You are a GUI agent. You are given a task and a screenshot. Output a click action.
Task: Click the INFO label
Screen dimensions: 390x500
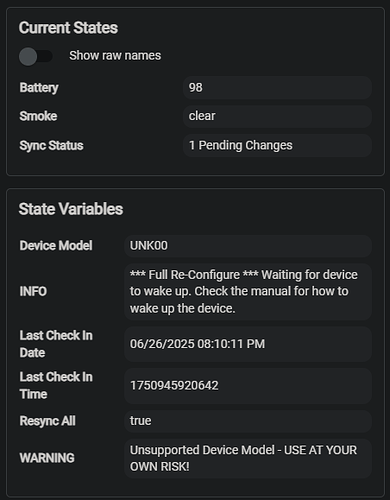[x=33, y=292]
